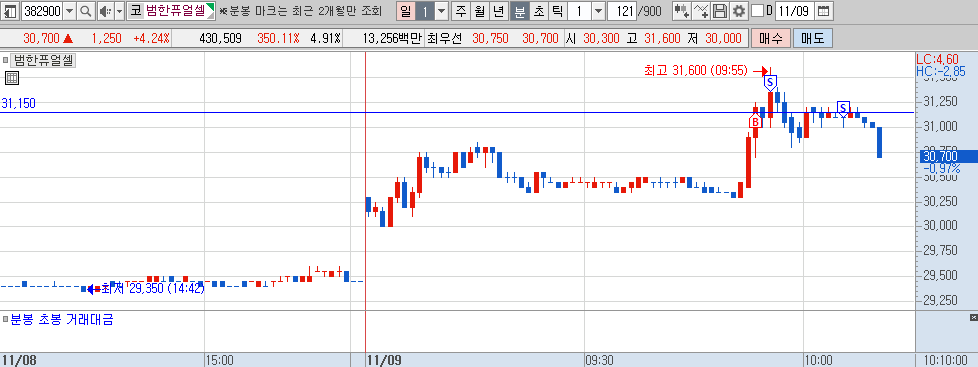Image resolution: width=978 pixels, height=367 pixels.
Task: Click the 382900 stock code input field
Action: pyautogui.click(x=42, y=11)
